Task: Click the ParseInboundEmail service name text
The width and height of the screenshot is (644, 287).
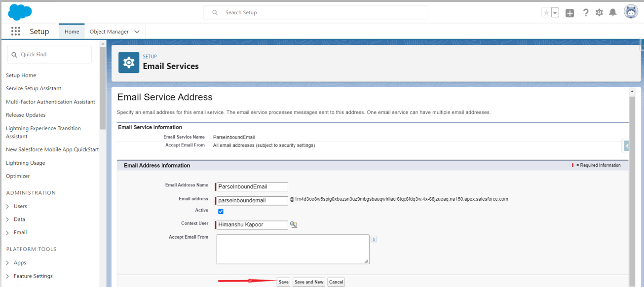Action: coord(234,137)
